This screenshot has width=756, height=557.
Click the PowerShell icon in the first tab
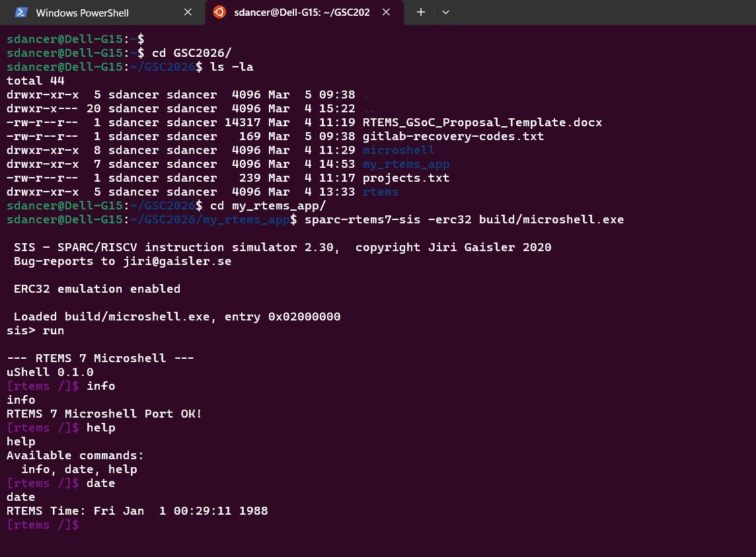click(x=21, y=13)
